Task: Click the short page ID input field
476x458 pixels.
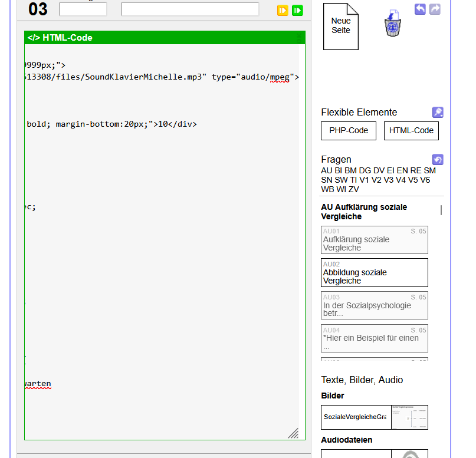Action: click(x=83, y=9)
